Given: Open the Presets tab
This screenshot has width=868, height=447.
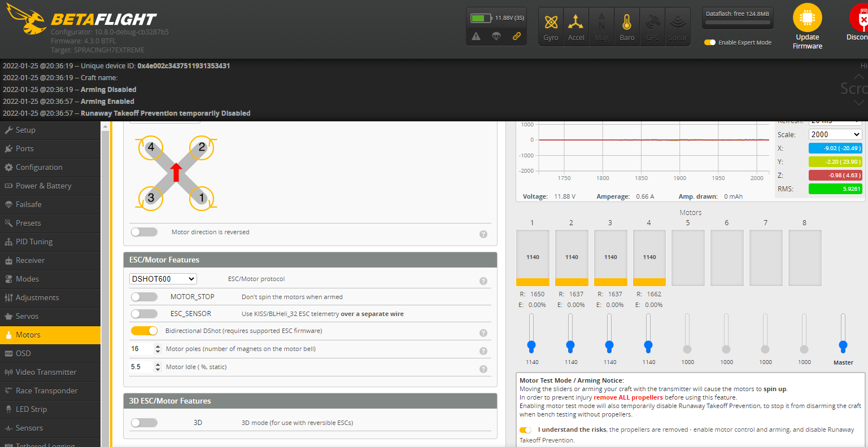Looking at the screenshot, I should coord(50,223).
